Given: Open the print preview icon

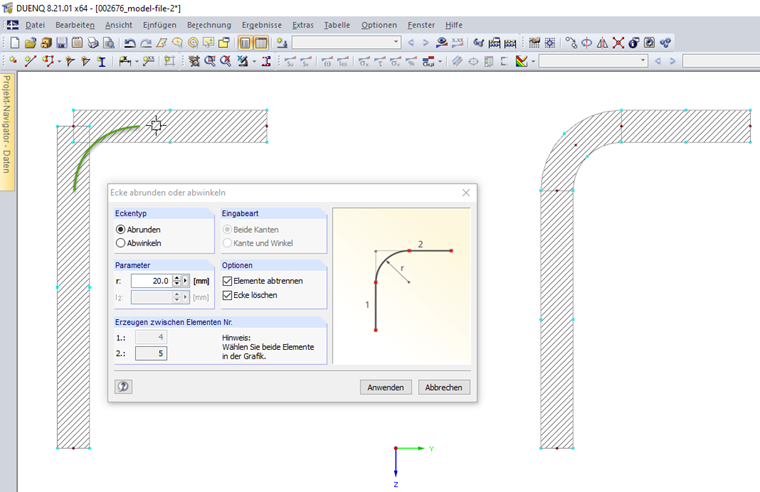Looking at the screenshot, I should 109,43.
